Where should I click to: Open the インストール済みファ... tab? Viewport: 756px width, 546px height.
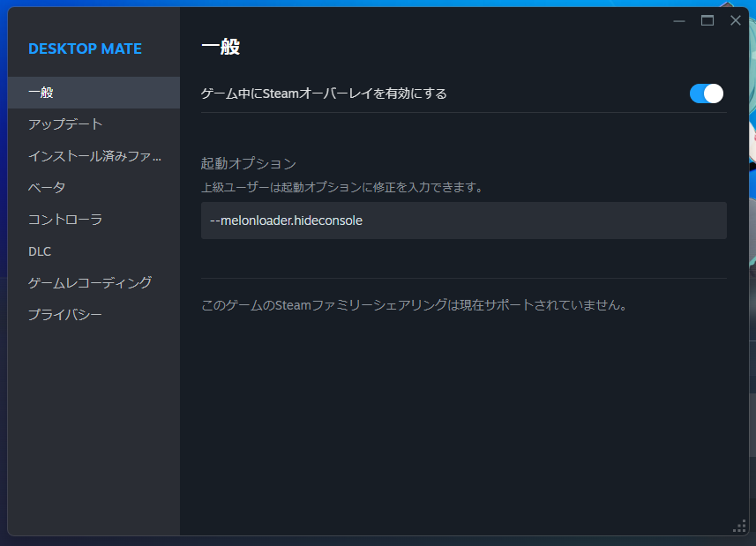click(94, 156)
